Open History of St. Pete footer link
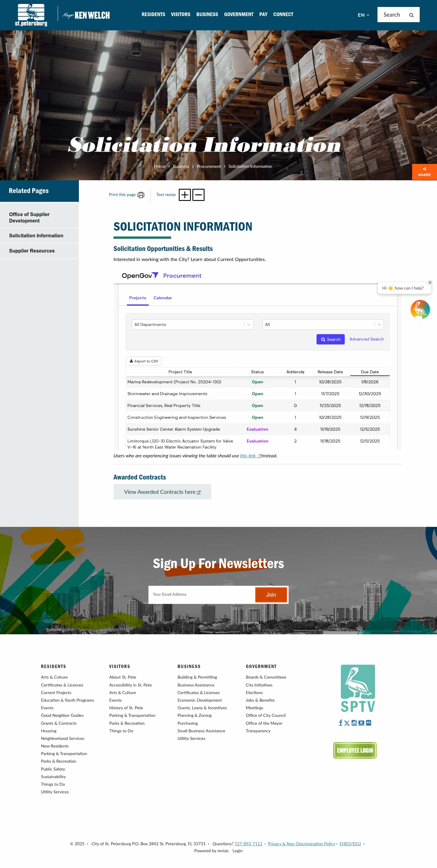Screen dimensions: 437x868 click(x=126, y=708)
